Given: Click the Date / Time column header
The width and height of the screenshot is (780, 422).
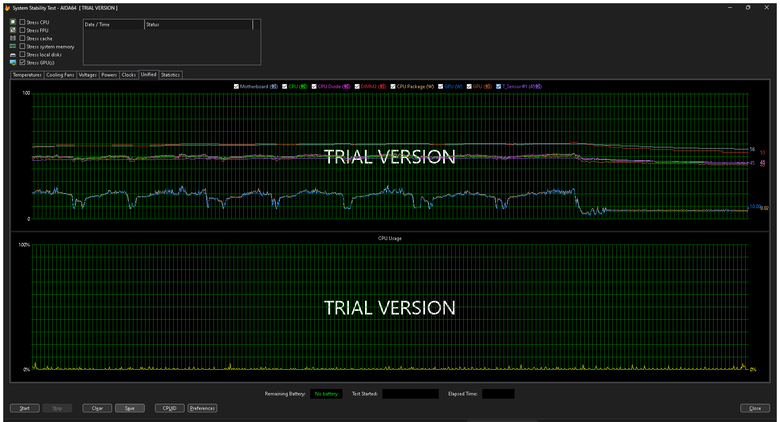Looking at the screenshot, I should click(113, 24).
